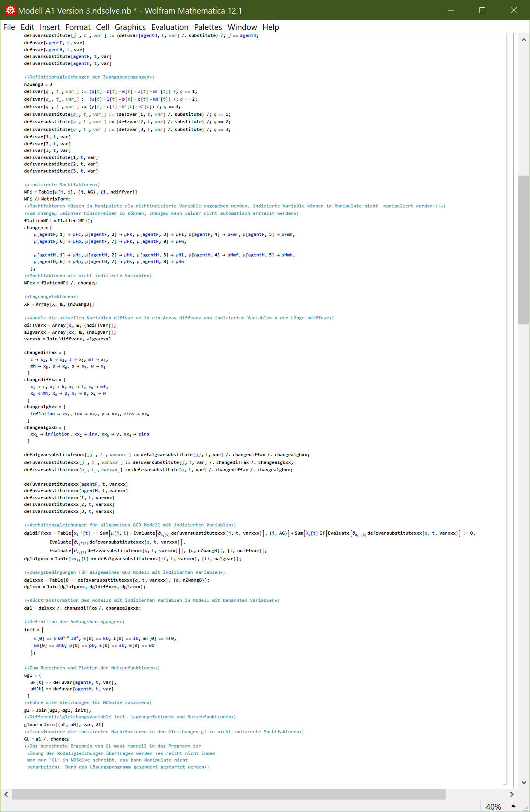Click the comment 'Definitionsgleichungen der Zwangsbedingungen'

[89, 77]
